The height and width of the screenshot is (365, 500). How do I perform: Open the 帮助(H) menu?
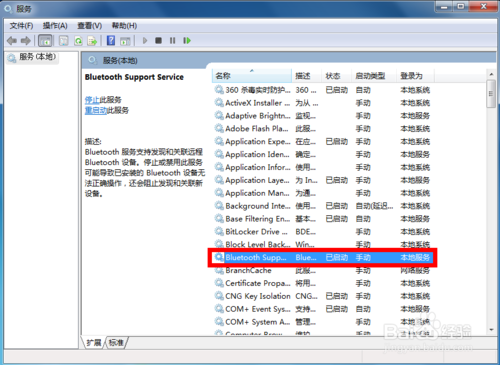(124, 26)
